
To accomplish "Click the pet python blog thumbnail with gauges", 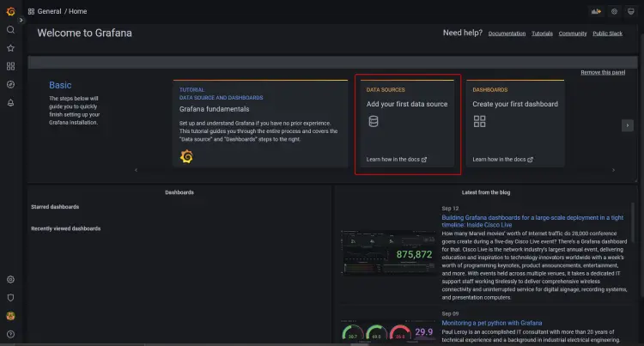I will [388, 331].
